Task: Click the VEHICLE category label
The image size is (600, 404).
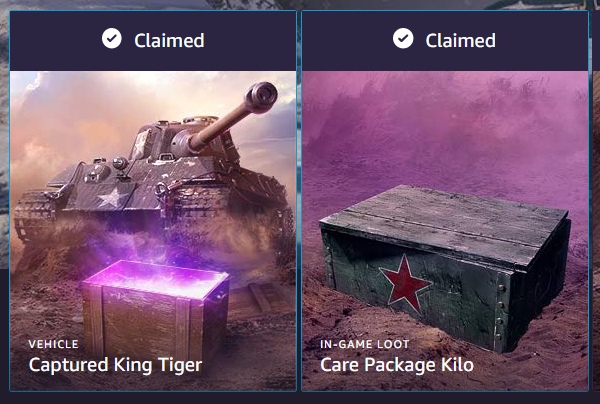Action: click(54, 344)
